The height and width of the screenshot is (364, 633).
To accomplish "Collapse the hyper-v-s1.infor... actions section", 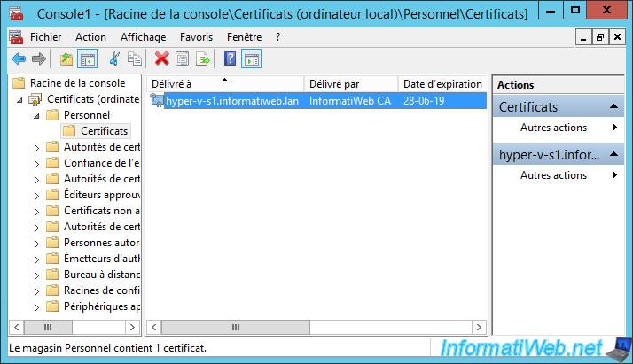I will [613, 154].
